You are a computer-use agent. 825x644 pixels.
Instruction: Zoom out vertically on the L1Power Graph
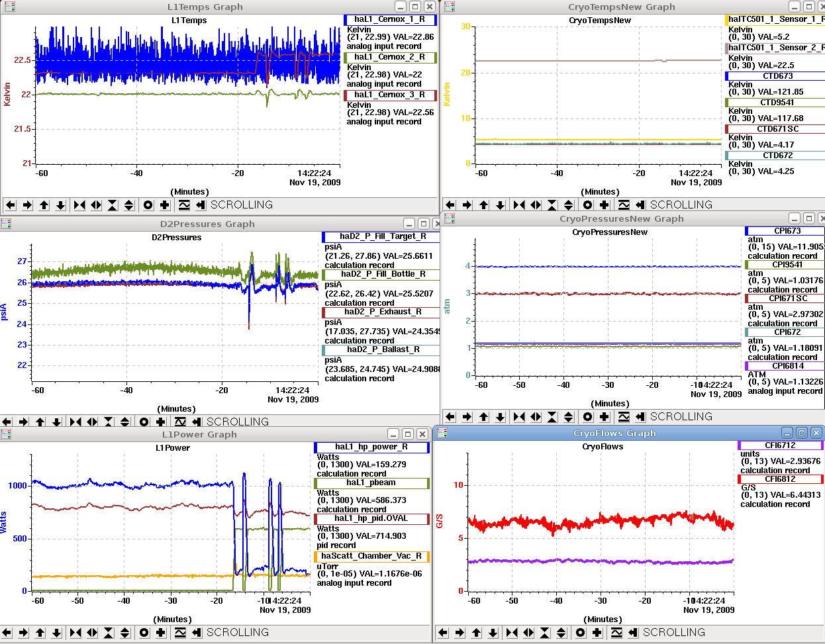(125, 633)
